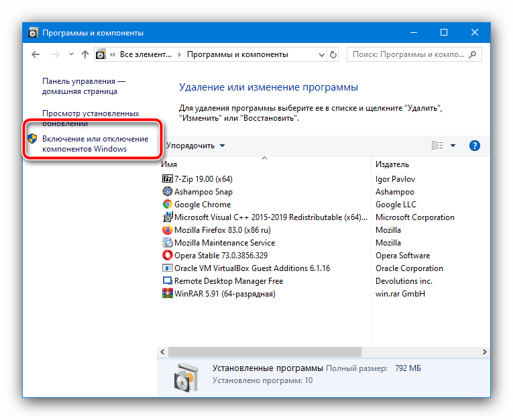This screenshot has width=513, height=420.
Task: Select the Microsoft Visual C++ Redistributable icon
Action: (x=167, y=217)
